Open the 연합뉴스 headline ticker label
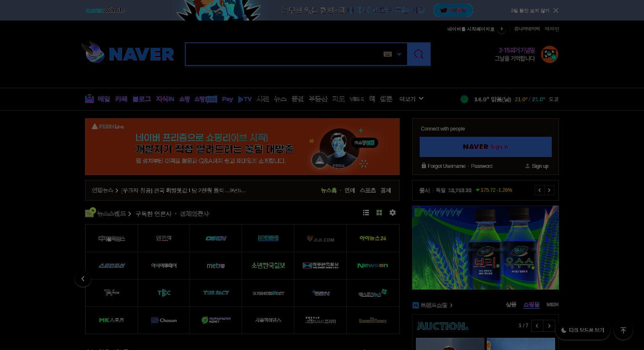644x350 pixels. click(x=103, y=191)
